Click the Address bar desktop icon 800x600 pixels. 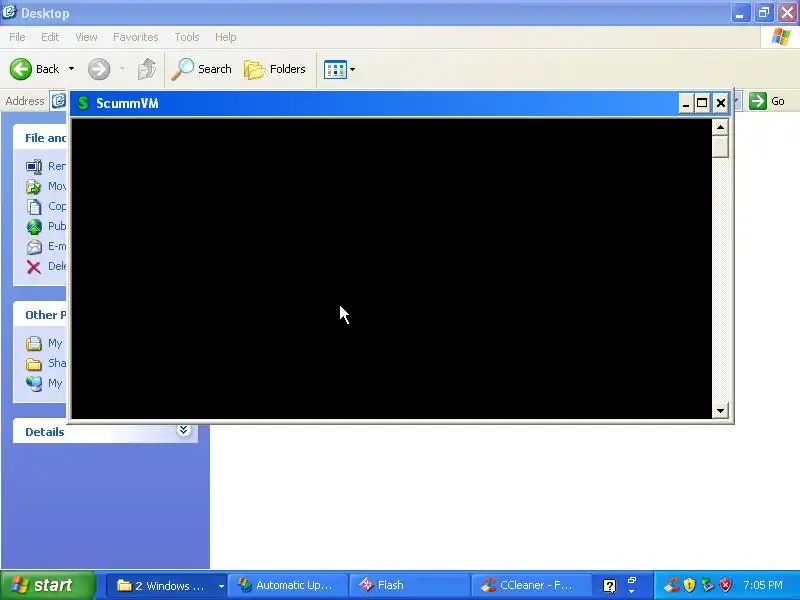59,101
